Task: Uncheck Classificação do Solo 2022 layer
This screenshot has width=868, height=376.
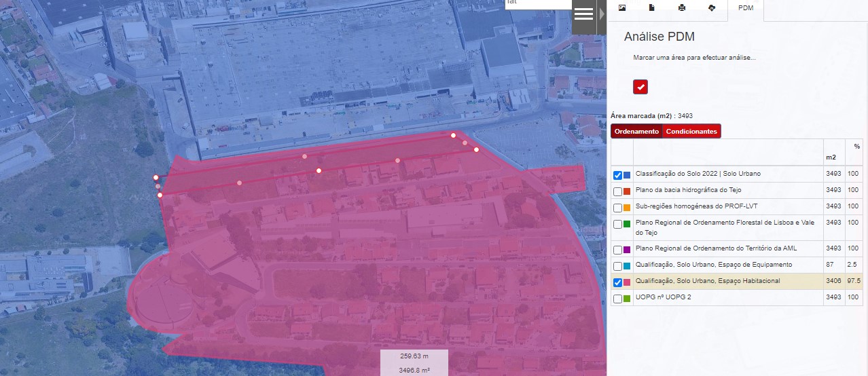Action: 617,175
